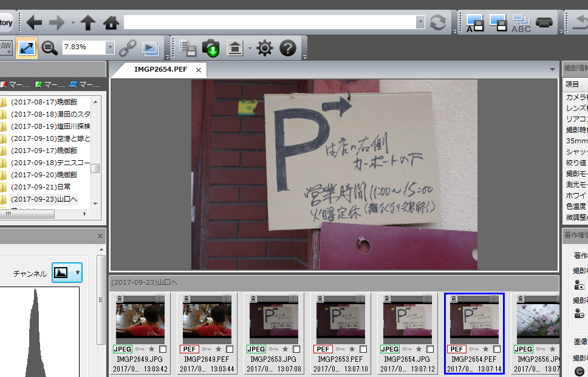Activate the fit-to-window view button
The image size is (588, 377).
point(26,47)
